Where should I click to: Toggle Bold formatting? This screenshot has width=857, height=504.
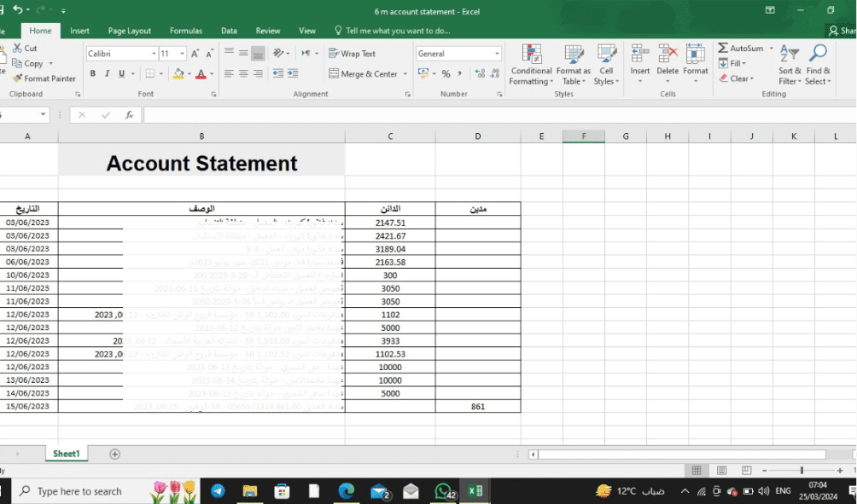[93, 73]
